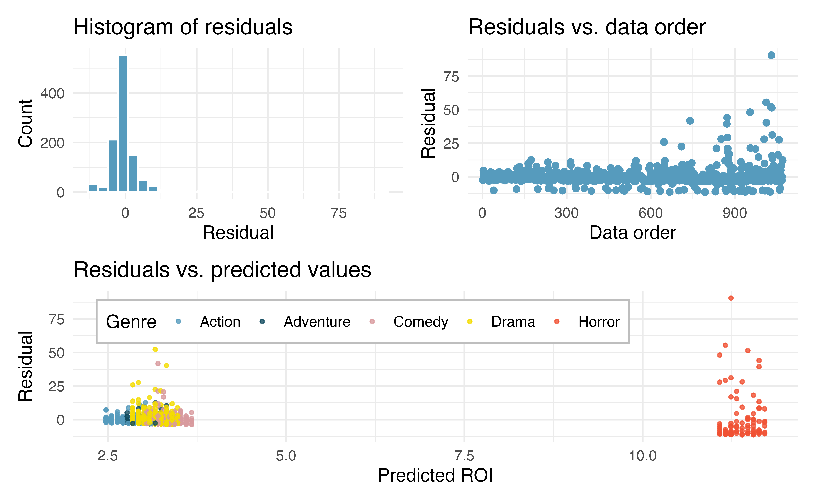Click the Action genre legend dot
This screenshot has height=504, width=816.
tap(178, 321)
